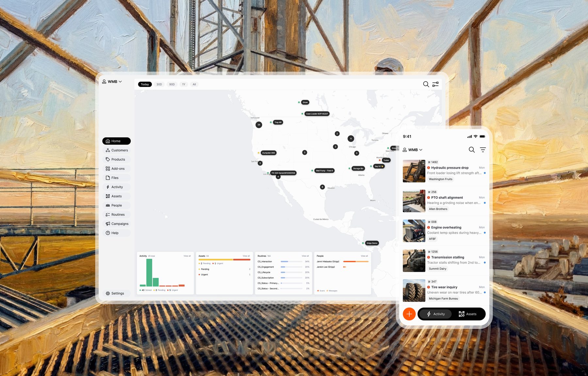
Task: Open the Summit Dairy customer tag
Action: pyautogui.click(x=437, y=269)
